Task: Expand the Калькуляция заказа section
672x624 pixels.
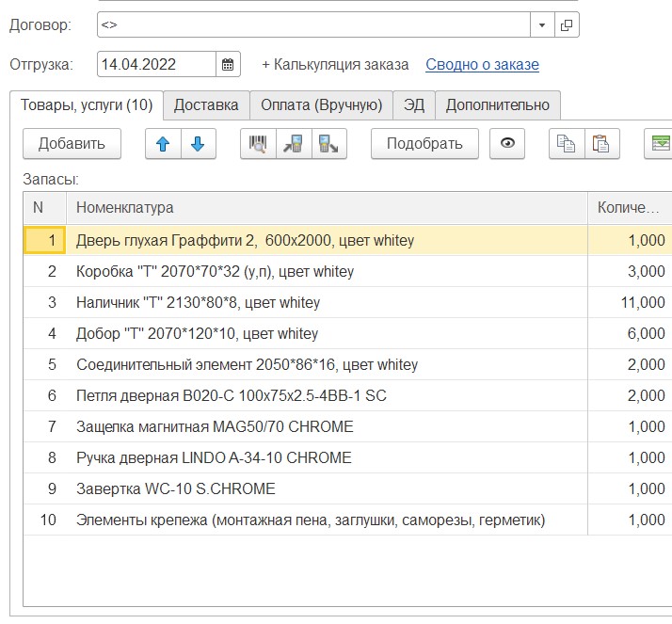Action: (335, 65)
